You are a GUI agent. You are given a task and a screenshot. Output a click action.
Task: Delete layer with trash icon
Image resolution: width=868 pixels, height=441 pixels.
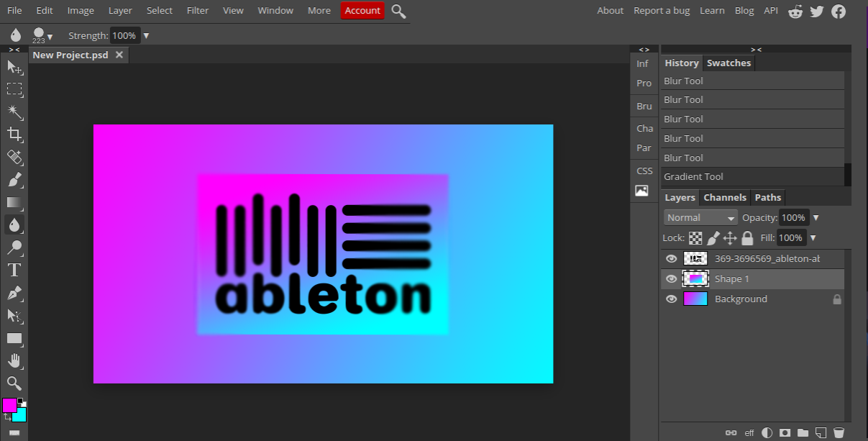[x=839, y=432]
